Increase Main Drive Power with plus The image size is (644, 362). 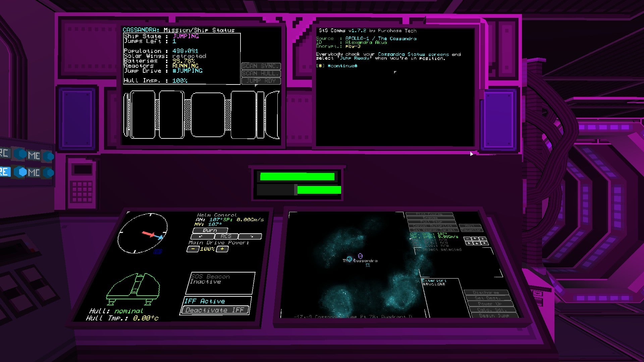pos(222,249)
